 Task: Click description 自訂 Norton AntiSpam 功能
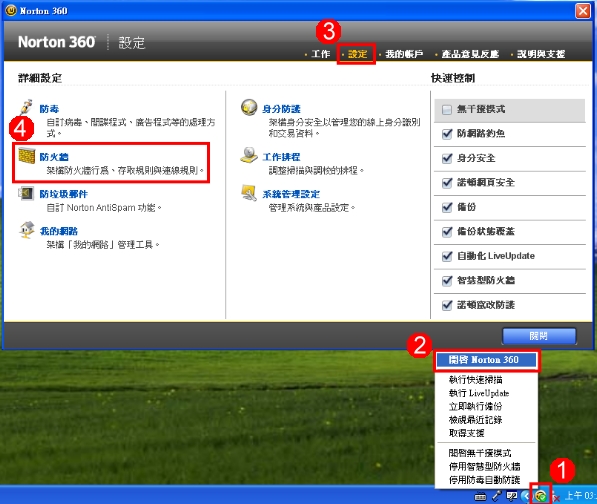104,208
